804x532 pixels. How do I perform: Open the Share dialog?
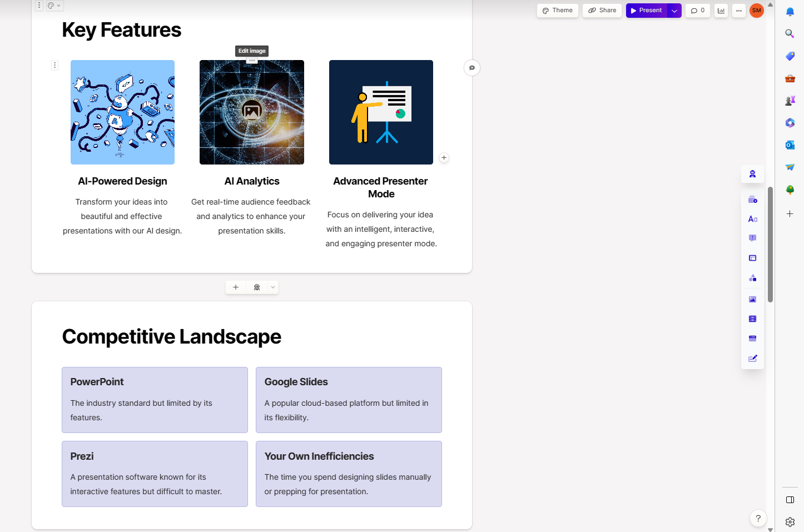602,11
